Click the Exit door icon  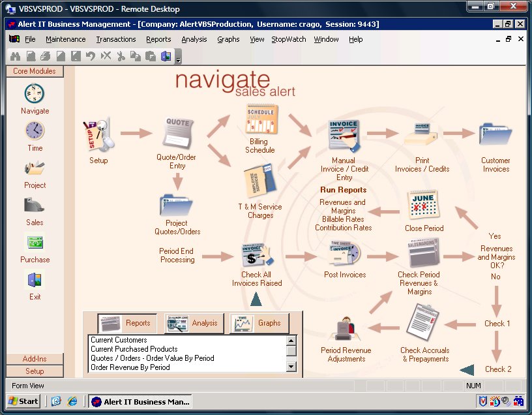click(x=35, y=280)
